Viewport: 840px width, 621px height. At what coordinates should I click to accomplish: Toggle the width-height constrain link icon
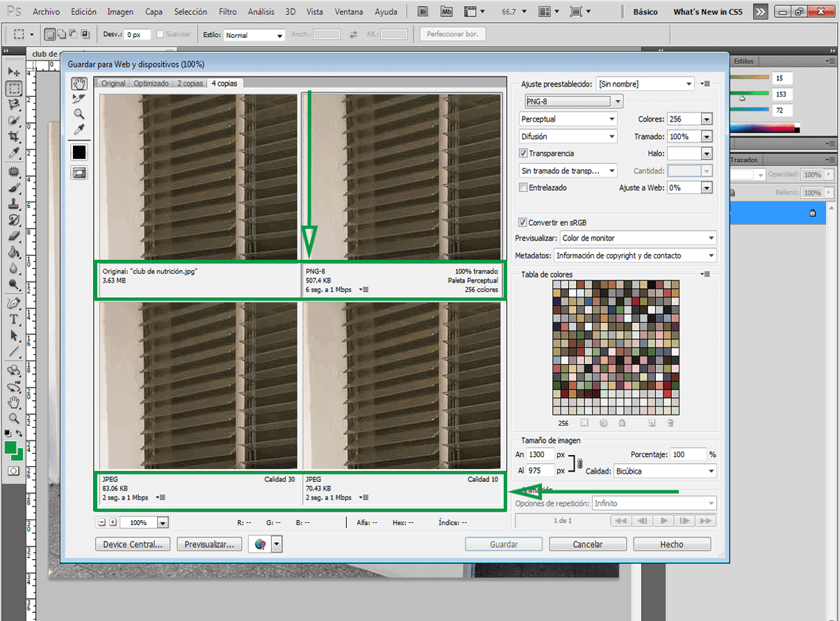[579, 462]
